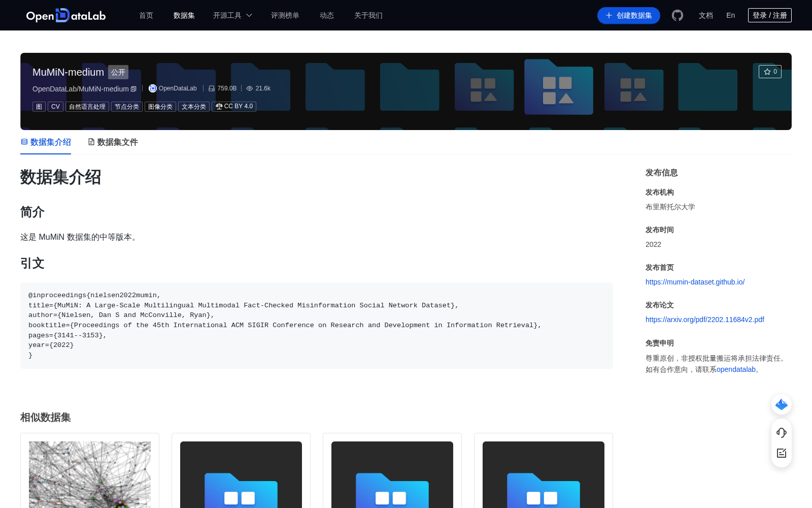Viewport: 812px width, 508px height.
Task: Click the citation line '@inproceedings{nielsen2022mumin,'
Action: tap(94, 295)
